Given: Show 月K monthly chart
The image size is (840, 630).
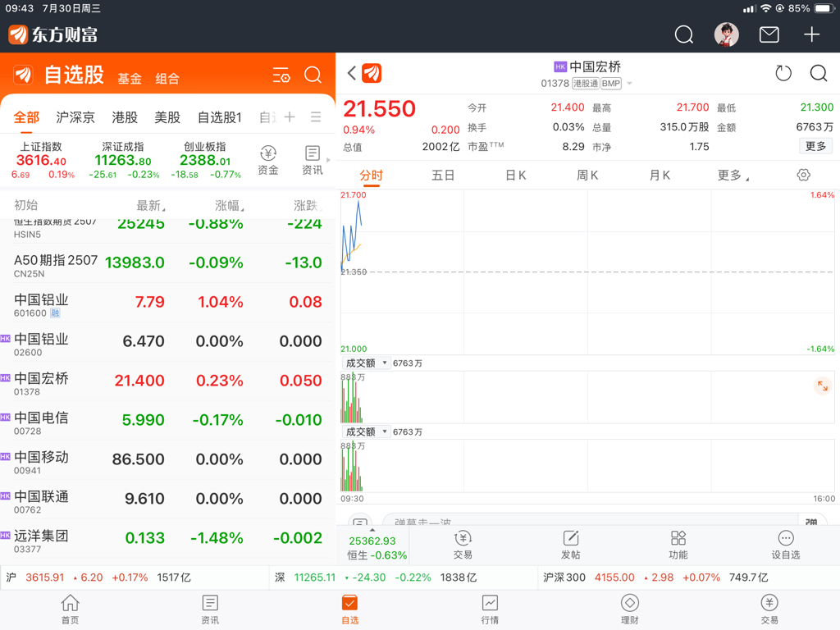Looking at the screenshot, I should (660, 176).
